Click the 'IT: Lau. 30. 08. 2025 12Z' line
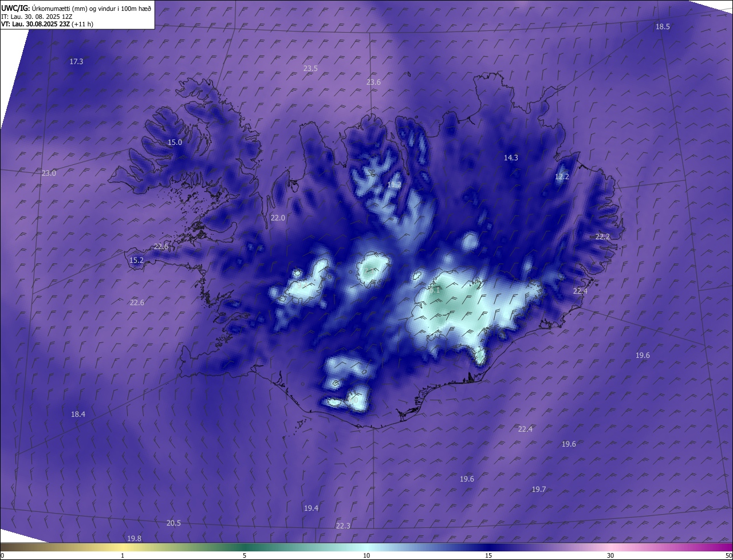This screenshot has height=560, width=733. 36,17
